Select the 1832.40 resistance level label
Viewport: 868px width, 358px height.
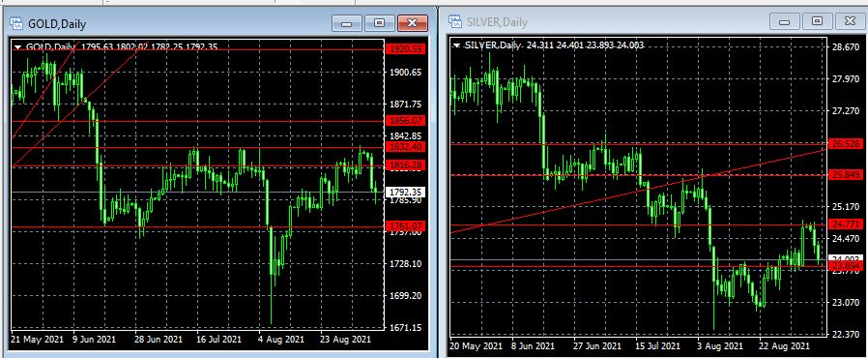click(406, 147)
